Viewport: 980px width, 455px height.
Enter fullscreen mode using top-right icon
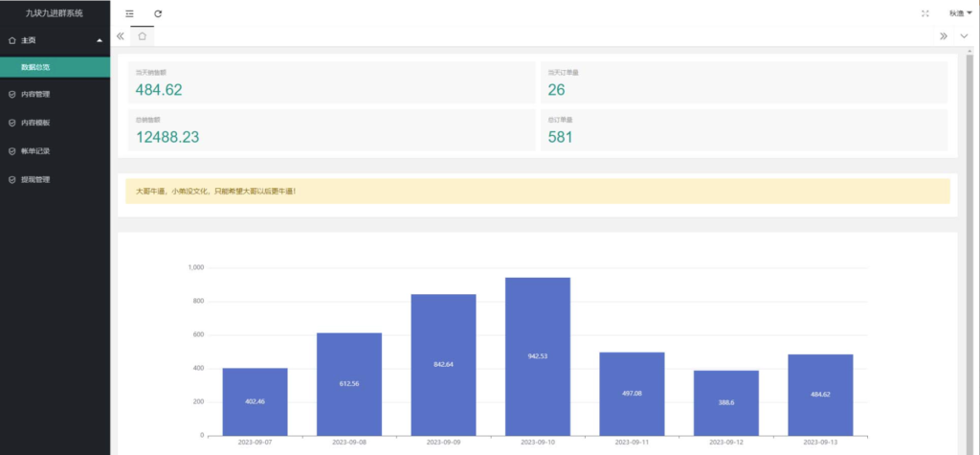[924, 13]
